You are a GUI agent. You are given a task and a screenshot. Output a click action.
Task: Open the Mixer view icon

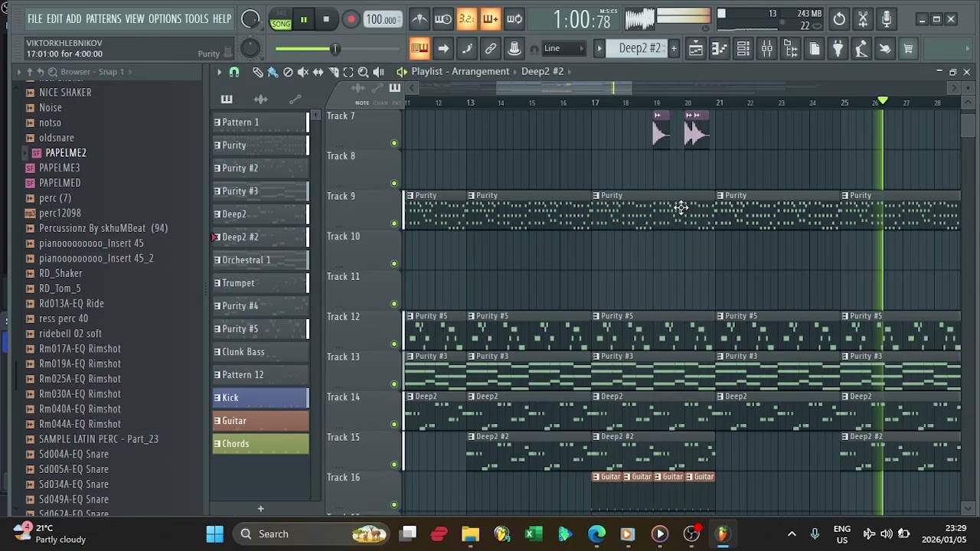pyautogui.click(x=766, y=49)
